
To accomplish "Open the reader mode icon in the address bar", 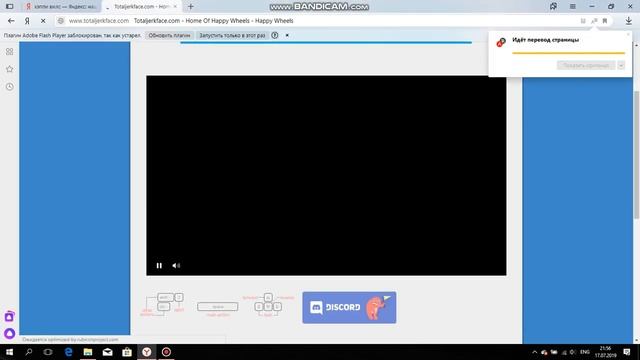I will [x=583, y=21].
